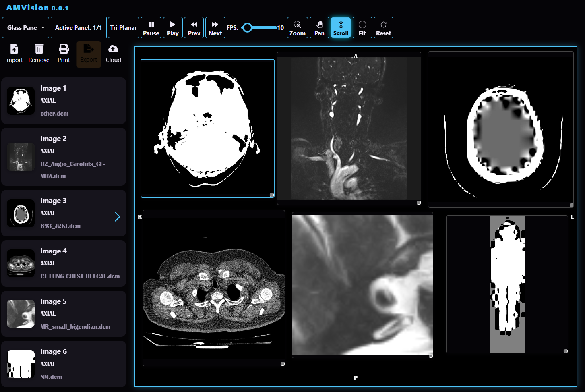
Task: Click the file name MR_small_bigendian.dcm
Action: pos(76,327)
